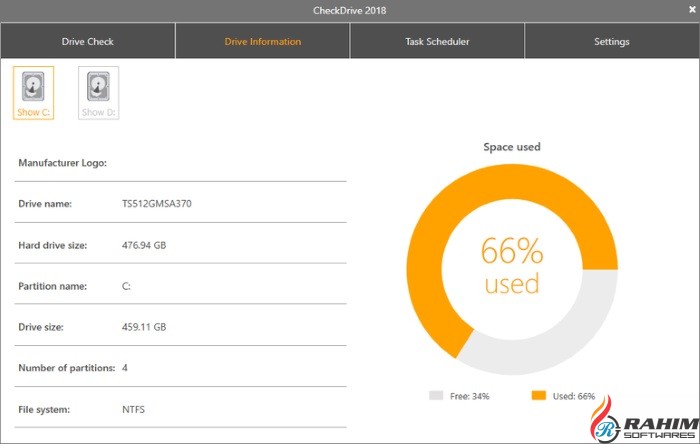Close the CheckDrive 2018 window
This screenshot has height=444, width=700.
[x=692, y=10]
